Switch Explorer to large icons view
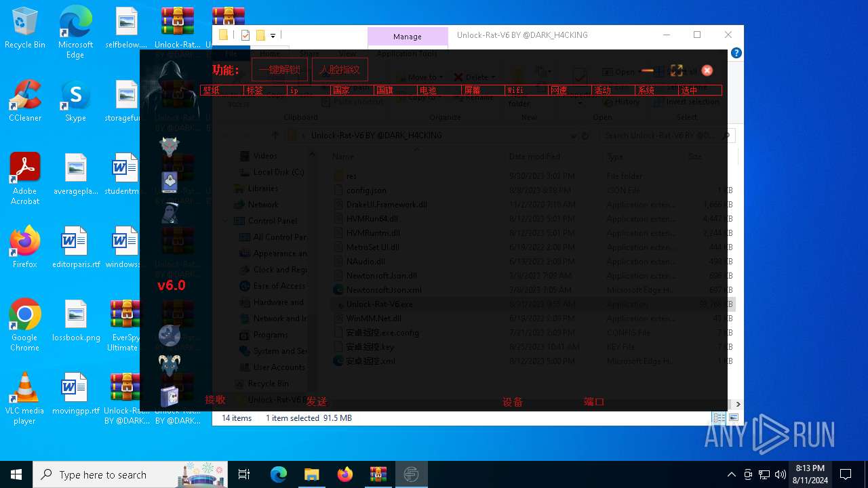 coord(733,418)
